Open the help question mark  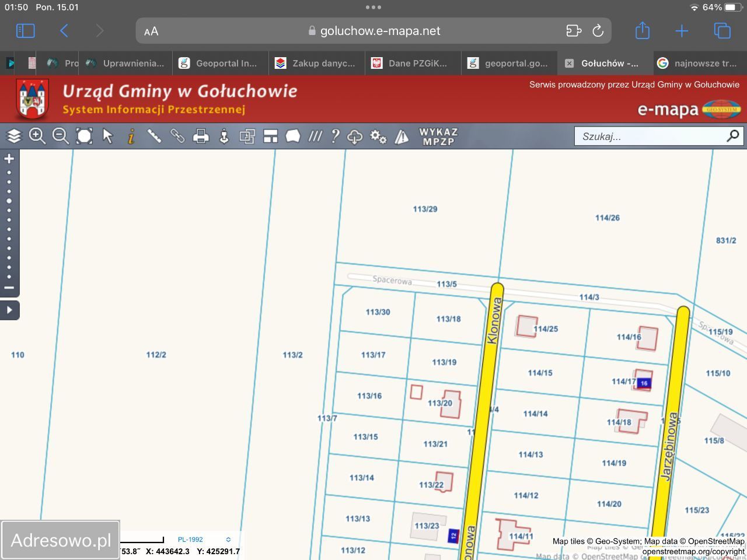click(x=335, y=136)
